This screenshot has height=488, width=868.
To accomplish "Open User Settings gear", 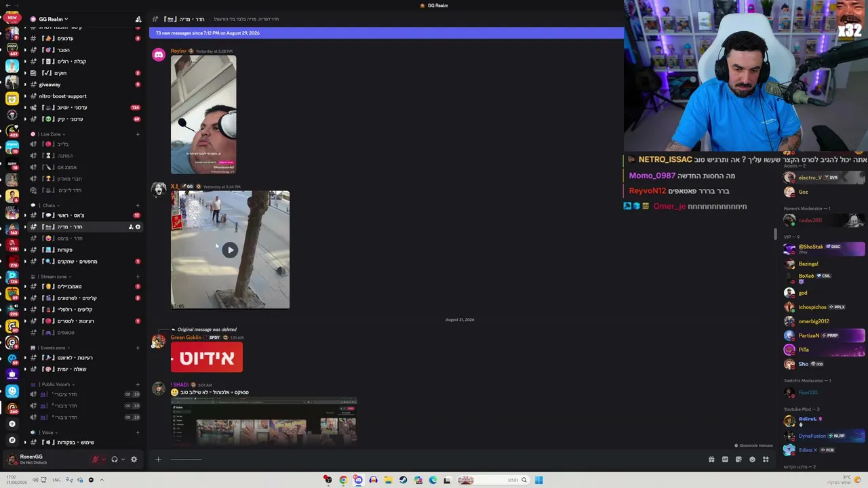I will pyautogui.click(x=134, y=460).
